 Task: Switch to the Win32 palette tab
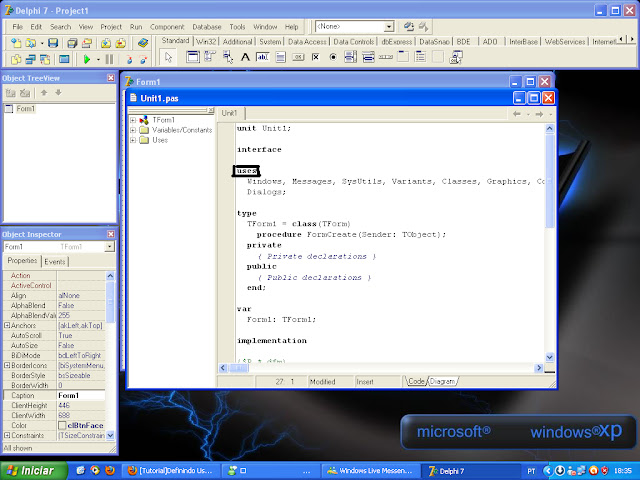point(206,42)
